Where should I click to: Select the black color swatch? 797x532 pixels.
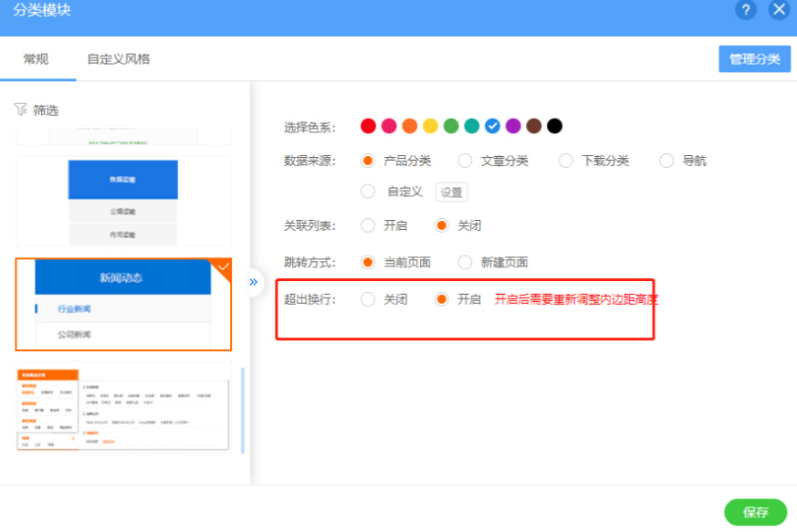tap(554, 126)
